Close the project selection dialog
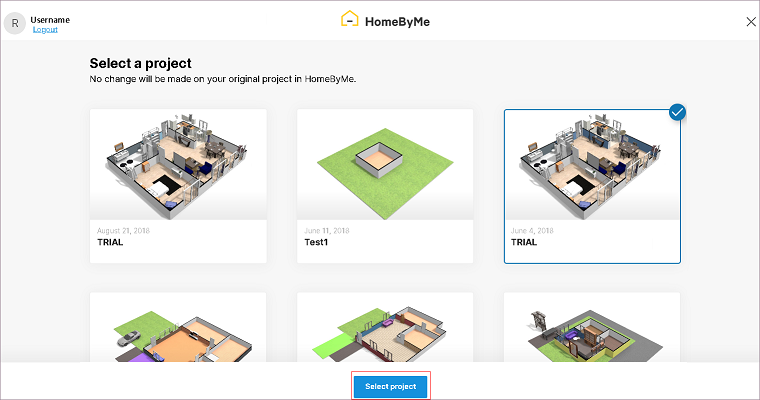 [x=751, y=21]
